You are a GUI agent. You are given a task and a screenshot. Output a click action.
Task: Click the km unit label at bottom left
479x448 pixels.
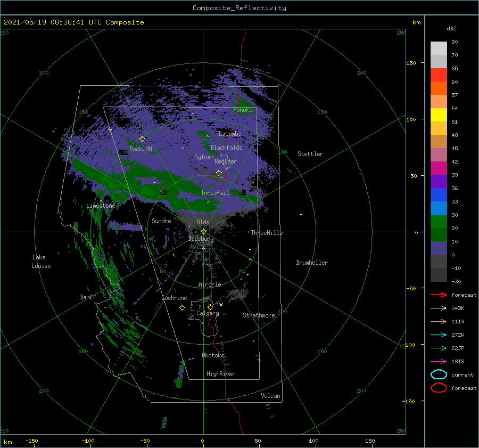(7, 442)
